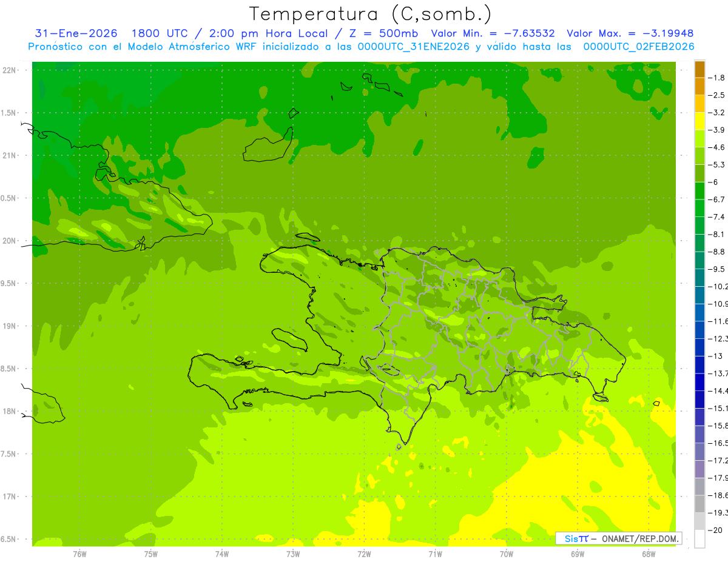Click the orange swatch between -1.8 and -2.5
This screenshot has width=728, height=562.
pos(699,86)
